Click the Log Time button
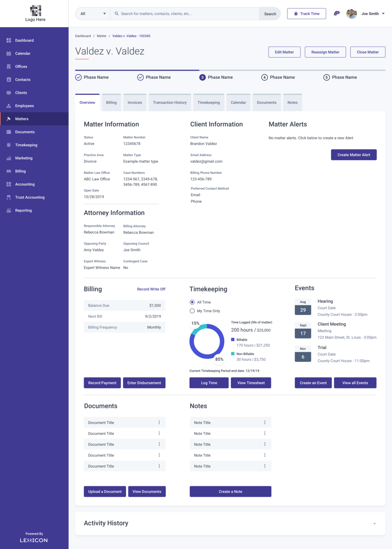 pyautogui.click(x=209, y=383)
